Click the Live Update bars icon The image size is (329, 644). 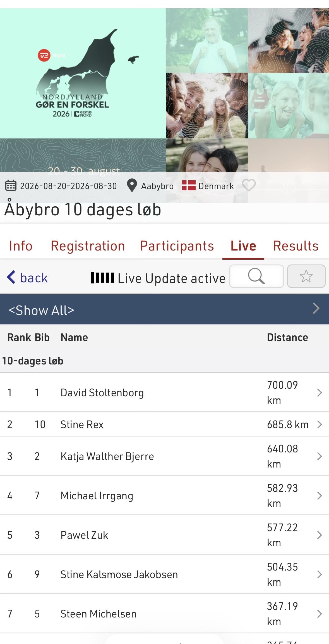coord(102,278)
